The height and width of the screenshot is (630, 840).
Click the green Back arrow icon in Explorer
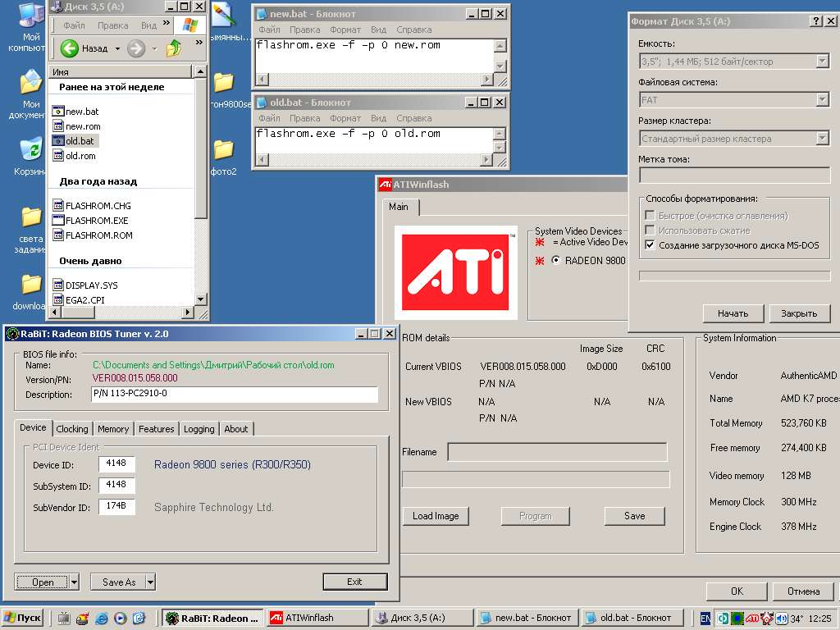pos(69,48)
